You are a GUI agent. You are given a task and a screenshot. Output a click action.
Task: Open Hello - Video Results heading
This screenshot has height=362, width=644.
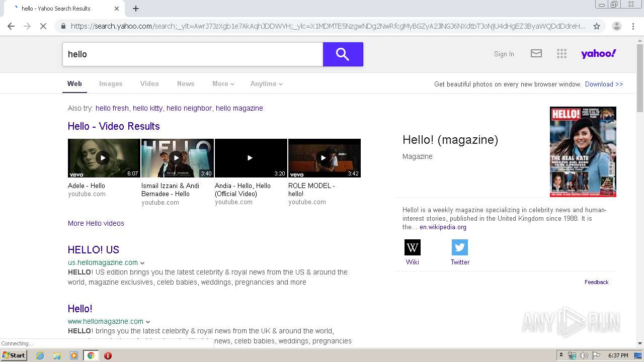pyautogui.click(x=114, y=126)
